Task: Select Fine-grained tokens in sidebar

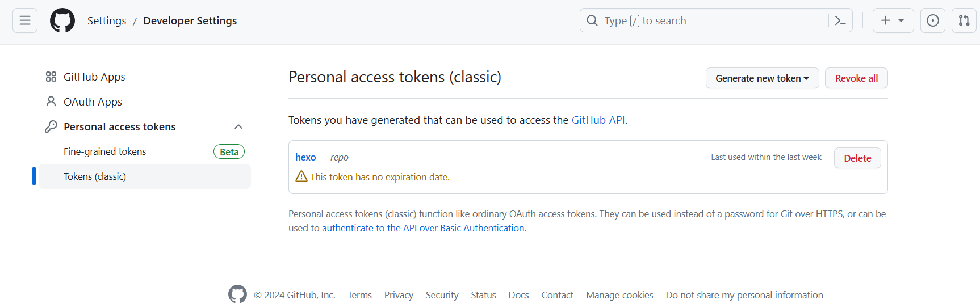Action: [x=105, y=151]
